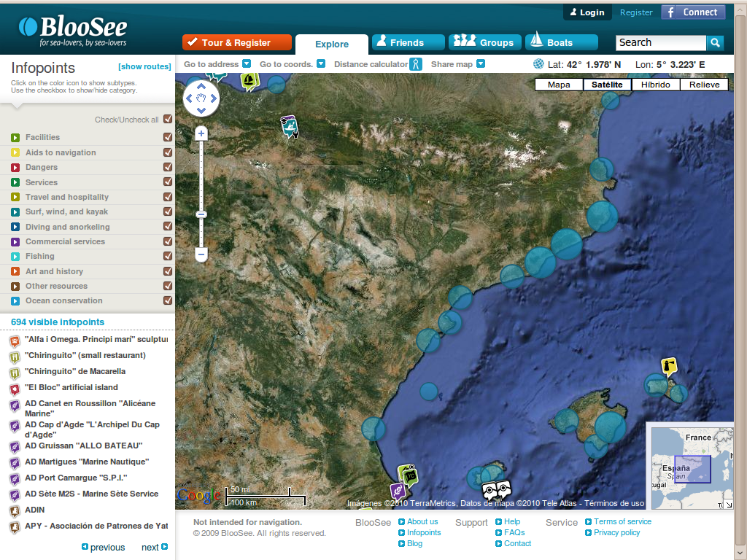Expand the Go to address dropdown
The height and width of the screenshot is (560, 747).
point(247,64)
